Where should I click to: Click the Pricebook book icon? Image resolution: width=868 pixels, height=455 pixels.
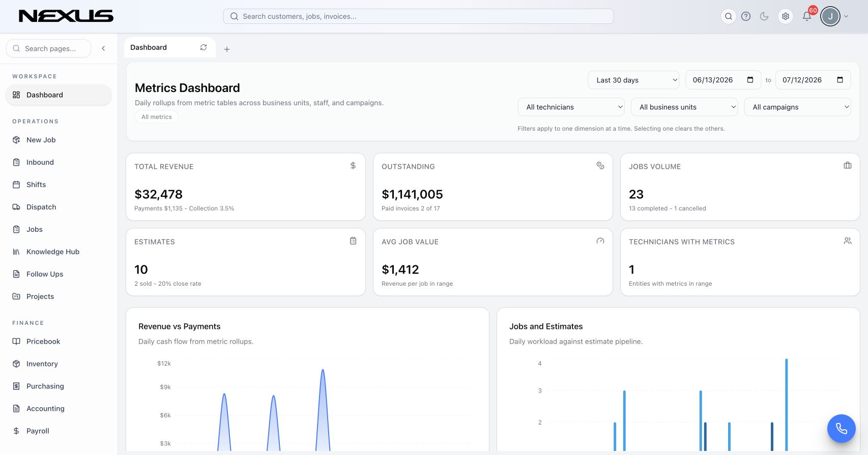pos(16,342)
